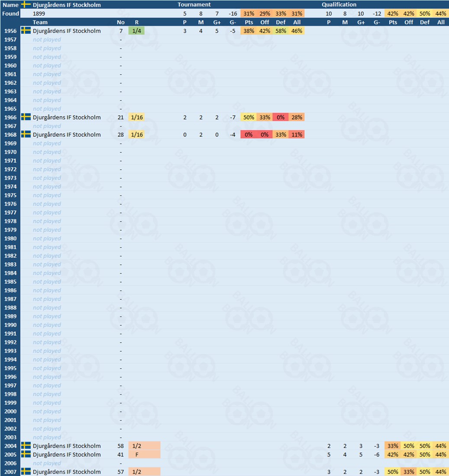
Task: Click the 11% All cell in 1968 row
Action: tap(297, 135)
